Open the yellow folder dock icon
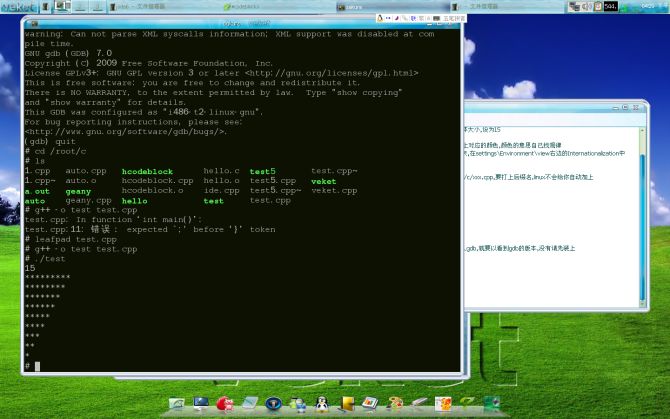670x419 pixels. [x=347, y=404]
